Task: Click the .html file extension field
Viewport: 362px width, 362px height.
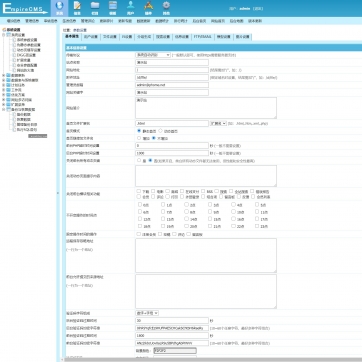Action: click(172, 123)
